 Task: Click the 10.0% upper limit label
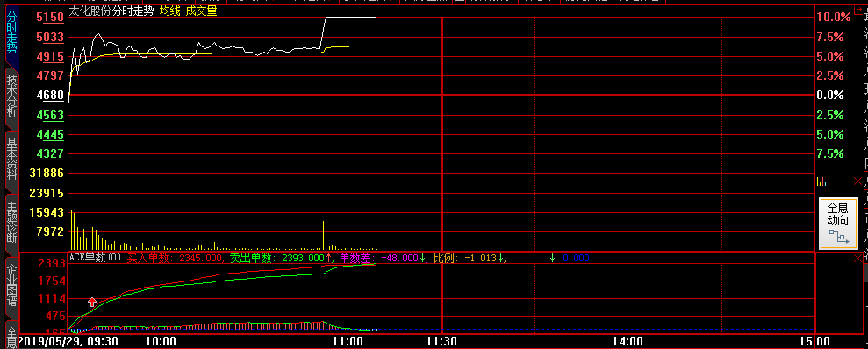pos(834,18)
